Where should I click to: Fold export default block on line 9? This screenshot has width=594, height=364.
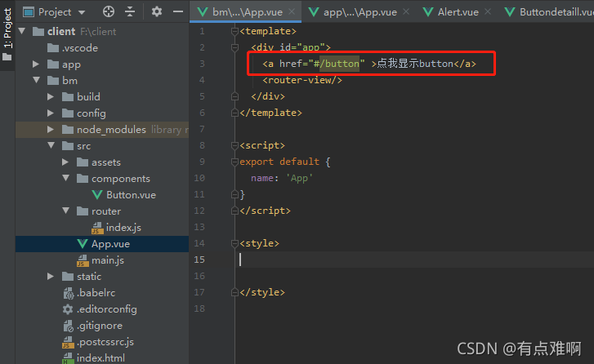coord(234,162)
